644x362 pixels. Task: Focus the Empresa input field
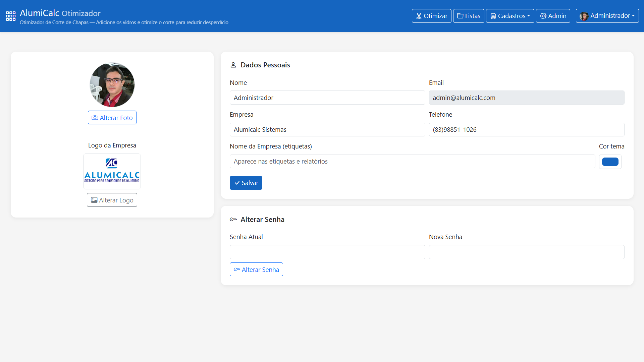coord(327,129)
